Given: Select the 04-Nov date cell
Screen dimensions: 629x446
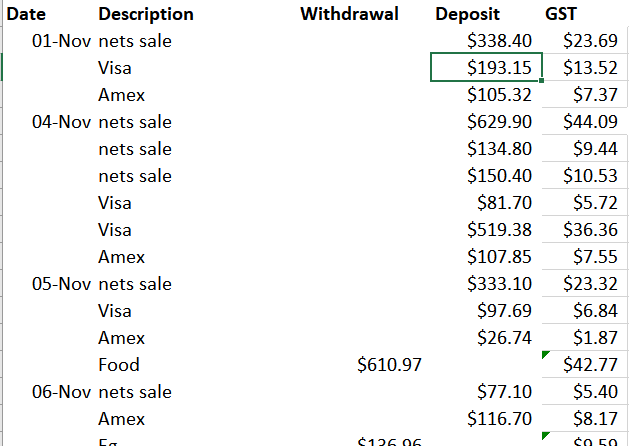Looking at the screenshot, I should coord(62,122).
